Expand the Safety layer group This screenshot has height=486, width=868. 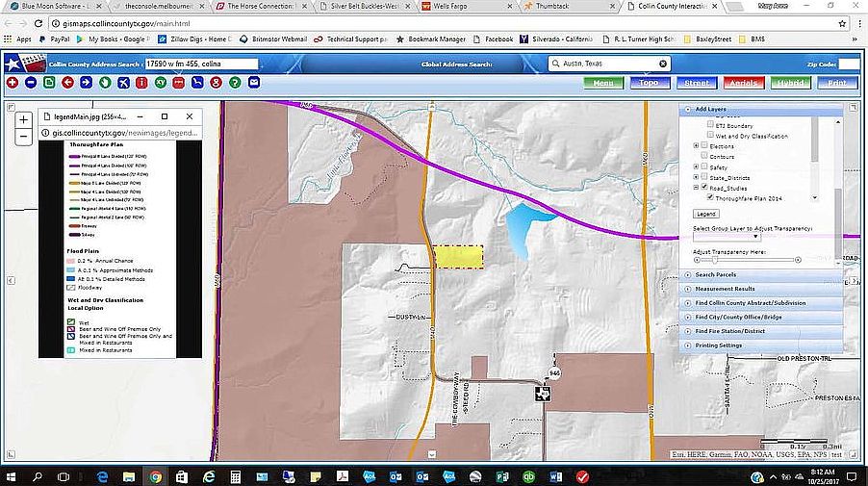(697, 166)
